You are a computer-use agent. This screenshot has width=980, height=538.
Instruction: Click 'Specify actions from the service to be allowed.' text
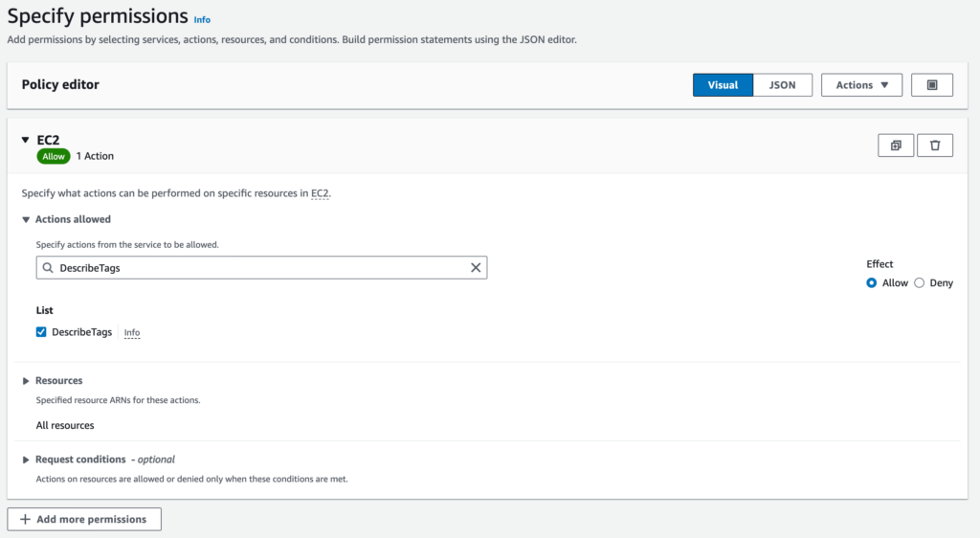click(127, 244)
